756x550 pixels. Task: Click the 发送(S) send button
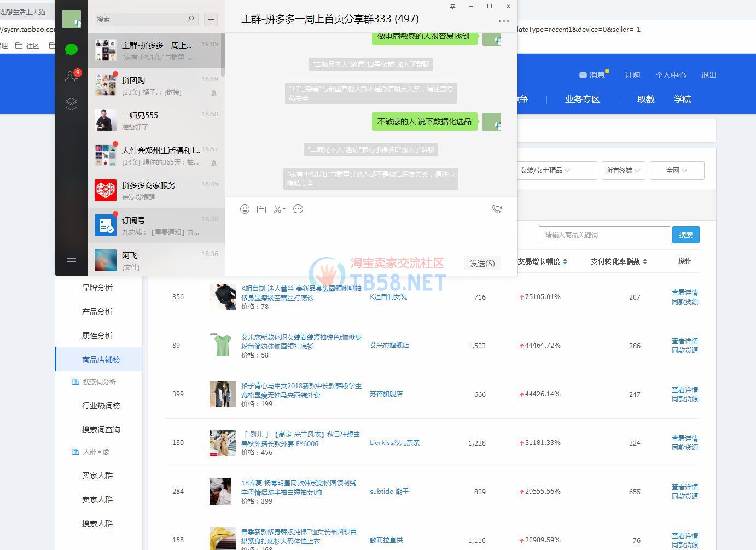coord(482,263)
